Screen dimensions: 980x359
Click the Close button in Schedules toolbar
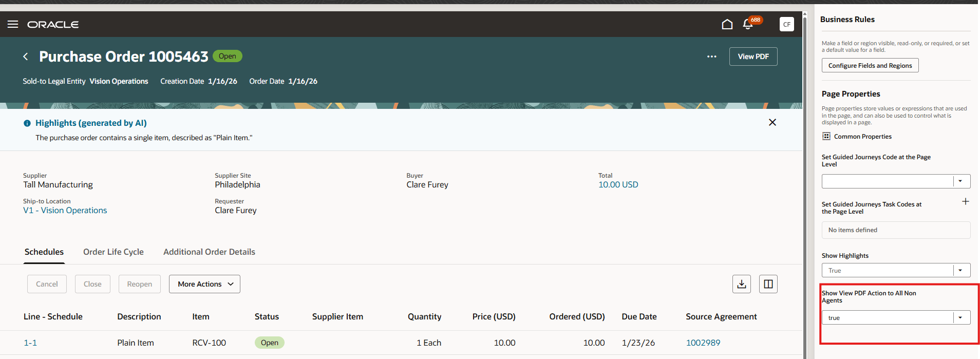tap(92, 284)
